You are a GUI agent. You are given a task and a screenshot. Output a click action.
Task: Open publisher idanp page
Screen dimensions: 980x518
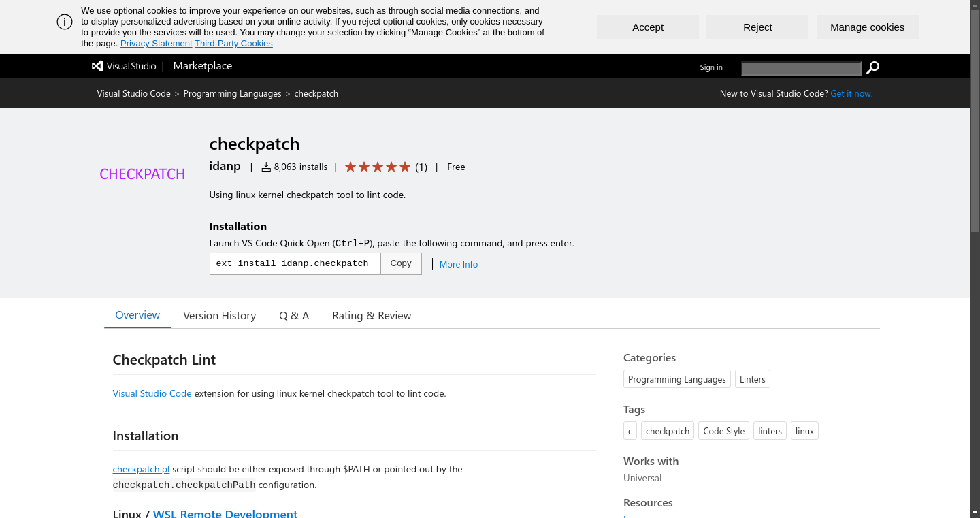(x=225, y=166)
